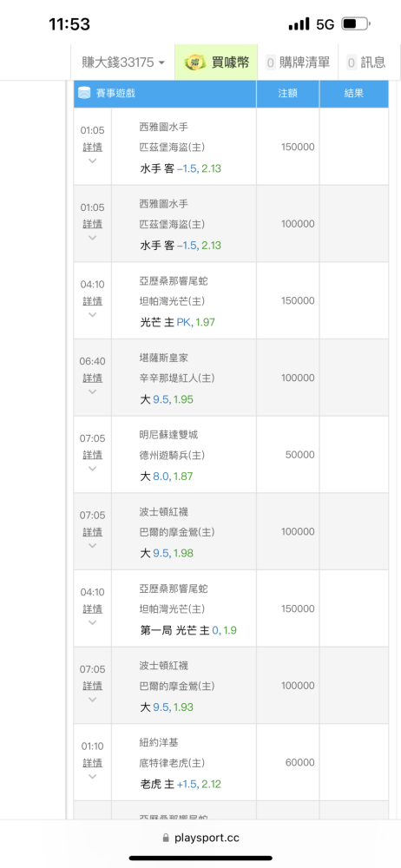401x868 pixels.
Task: Expand chevron under 06:40 row
Action: [93, 391]
